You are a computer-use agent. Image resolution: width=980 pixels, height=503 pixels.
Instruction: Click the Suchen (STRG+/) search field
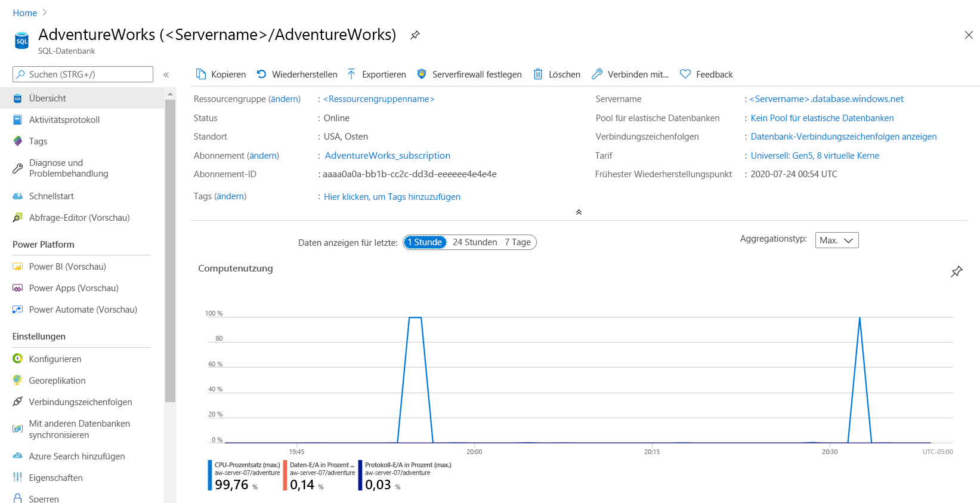(83, 75)
